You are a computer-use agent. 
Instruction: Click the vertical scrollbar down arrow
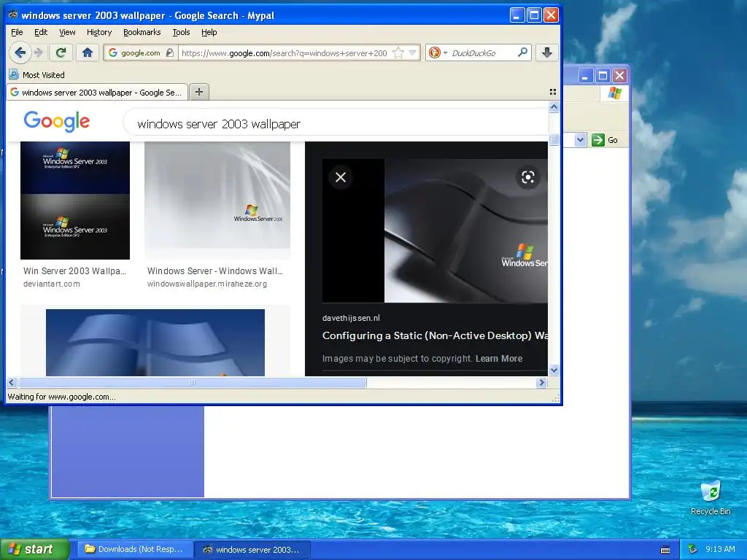point(554,370)
